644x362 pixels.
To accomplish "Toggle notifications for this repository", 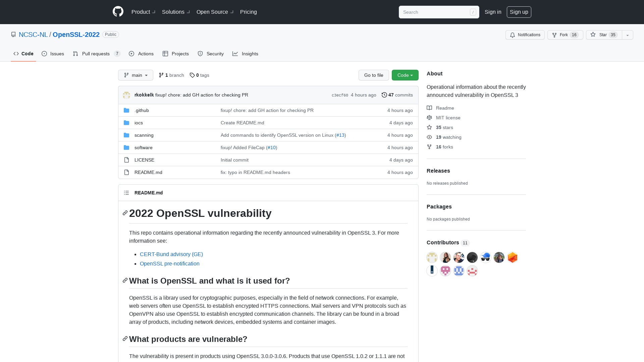I will 525,35.
